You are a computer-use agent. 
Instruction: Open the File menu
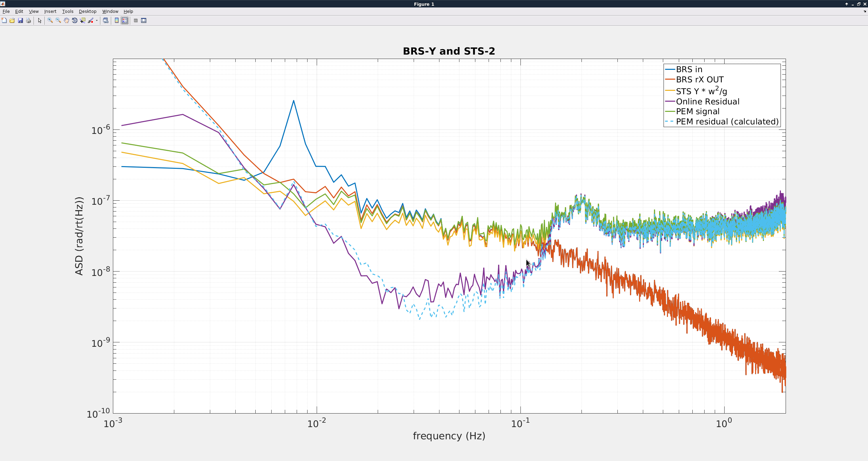click(x=6, y=12)
